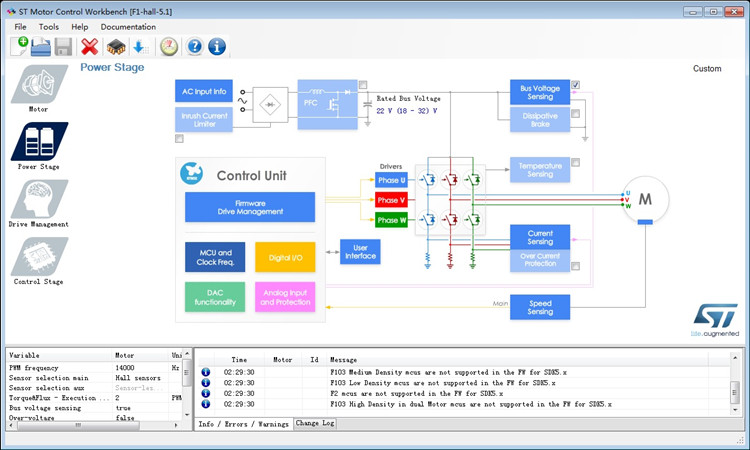Image resolution: width=750 pixels, height=450 pixels.
Task: Open the Help menu
Action: tap(80, 27)
